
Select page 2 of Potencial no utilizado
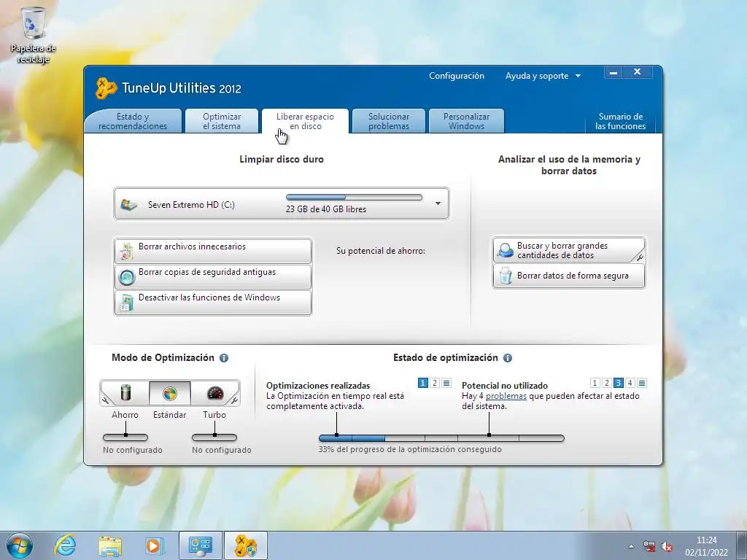click(x=606, y=383)
